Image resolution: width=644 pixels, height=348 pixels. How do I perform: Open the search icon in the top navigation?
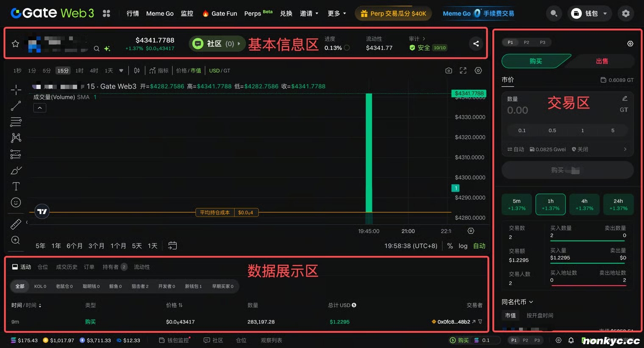coord(554,14)
